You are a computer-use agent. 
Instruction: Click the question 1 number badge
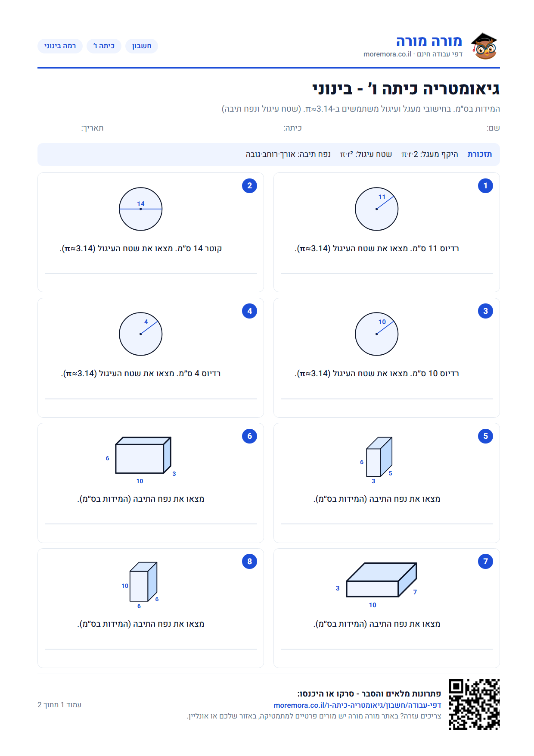tap(485, 186)
